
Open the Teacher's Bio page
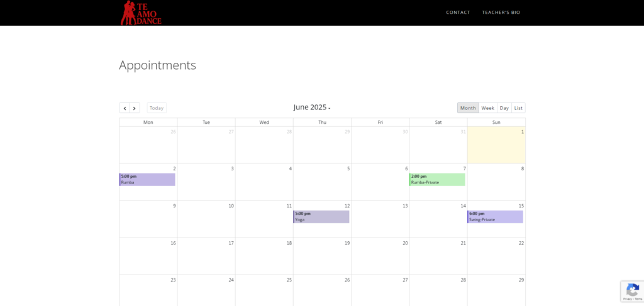coord(501,13)
